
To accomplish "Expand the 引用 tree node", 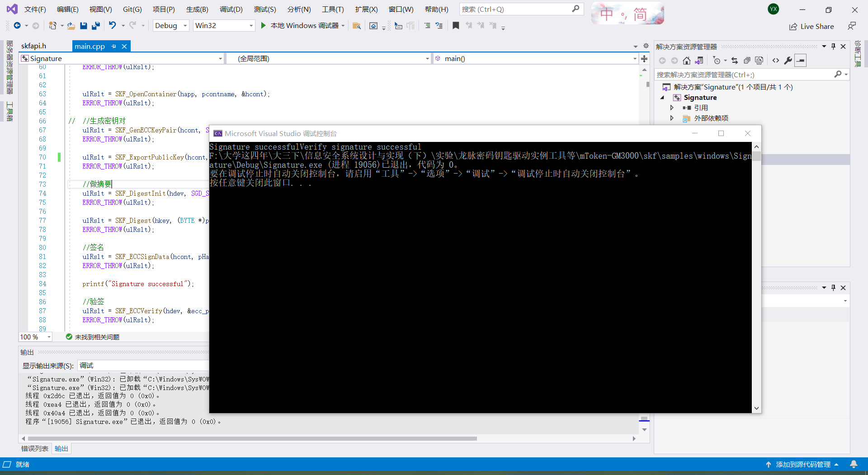I will click(672, 108).
